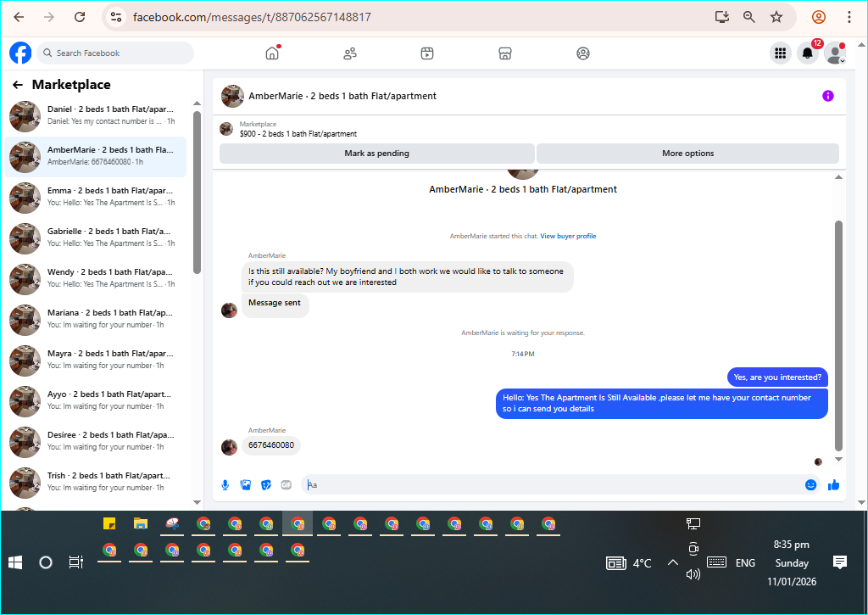Open the ENG language selector in tray
Image resolution: width=868 pixels, height=615 pixels.
coord(745,563)
